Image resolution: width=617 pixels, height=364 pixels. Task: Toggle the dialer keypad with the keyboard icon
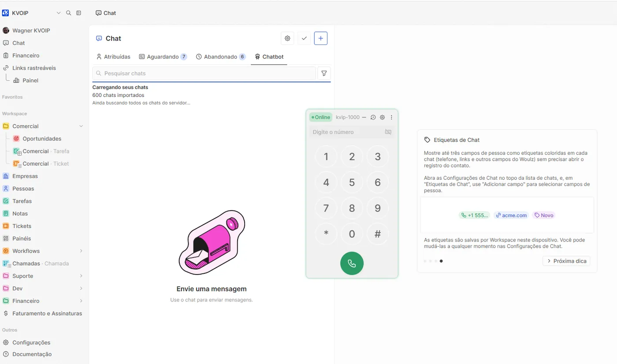point(388,132)
